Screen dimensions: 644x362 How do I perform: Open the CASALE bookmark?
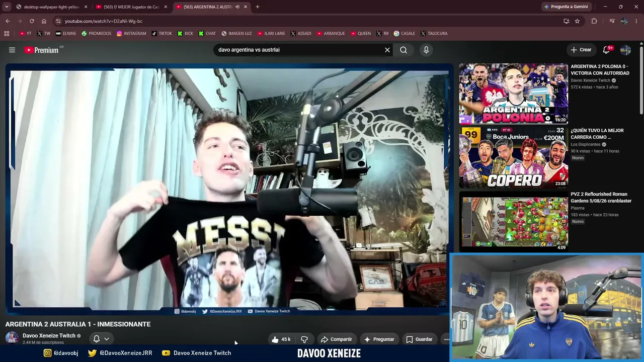pos(405,34)
